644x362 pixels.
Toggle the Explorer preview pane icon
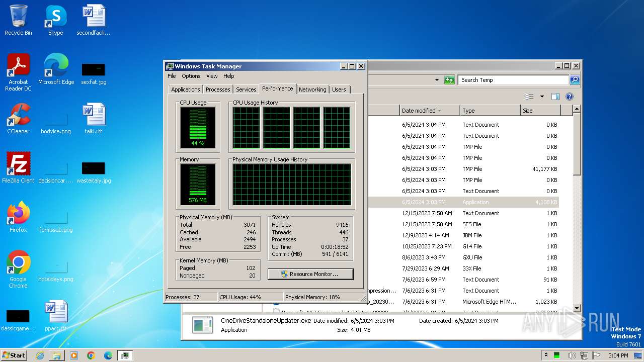pos(555,97)
